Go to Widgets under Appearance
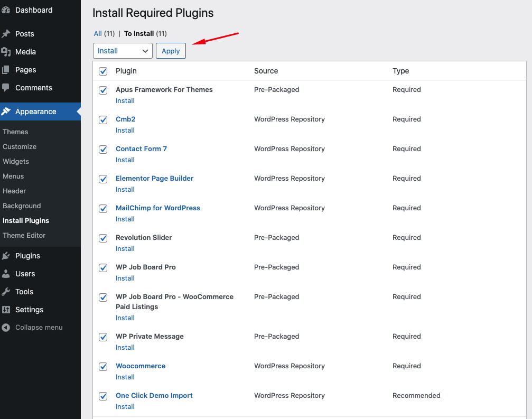Viewport: 532px width, 419px height. click(16, 162)
